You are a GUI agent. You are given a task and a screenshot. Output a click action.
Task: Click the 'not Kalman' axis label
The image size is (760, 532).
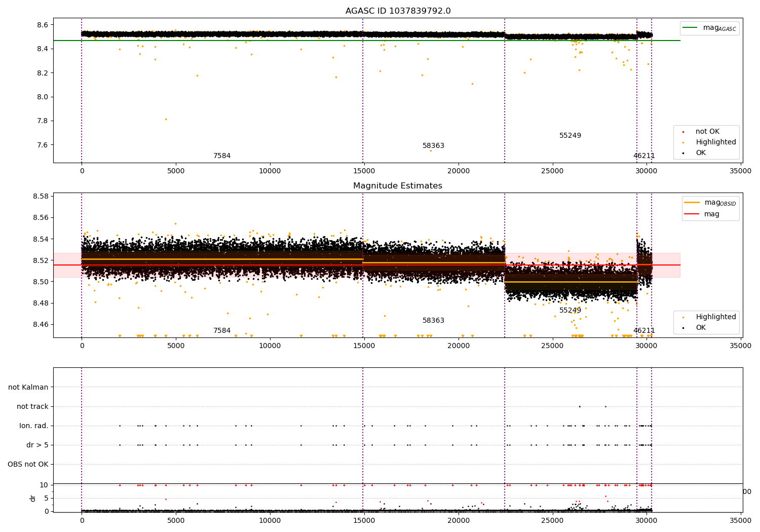28,388
